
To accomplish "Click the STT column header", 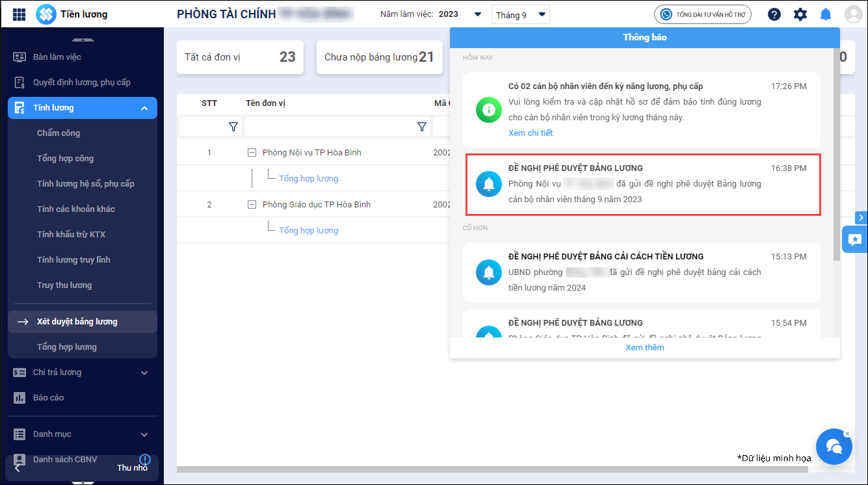I will (x=209, y=103).
